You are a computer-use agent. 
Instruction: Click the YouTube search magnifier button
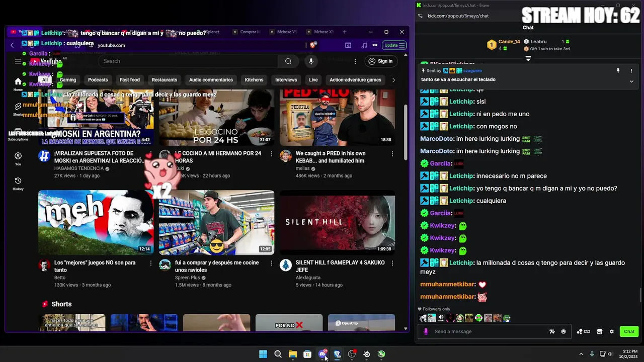point(288,61)
